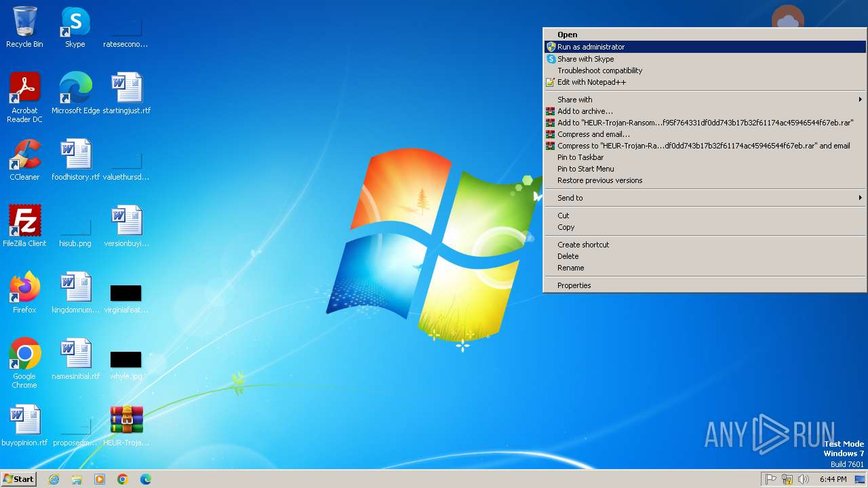
Task: Click the 6:44 PM system clock
Action: (833, 479)
